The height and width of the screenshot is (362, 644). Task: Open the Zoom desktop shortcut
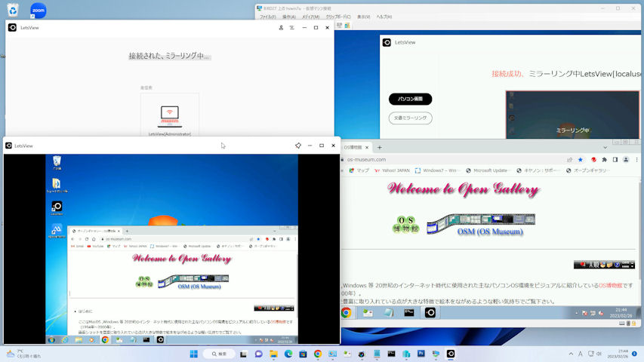[38, 11]
